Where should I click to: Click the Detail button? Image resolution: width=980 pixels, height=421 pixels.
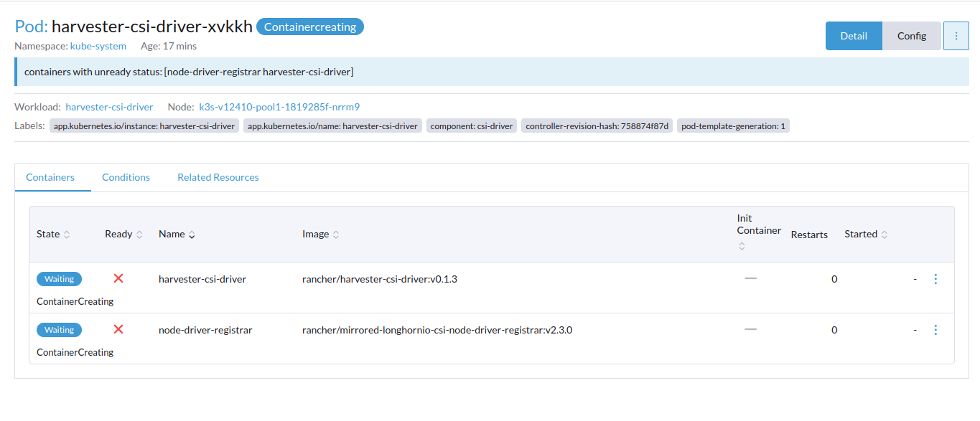click(854, 35)
